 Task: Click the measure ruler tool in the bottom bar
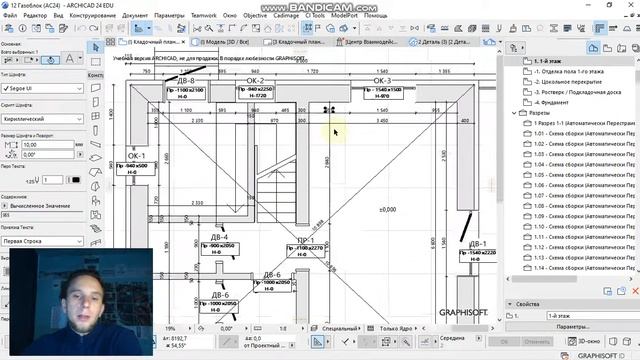[259, 328]
